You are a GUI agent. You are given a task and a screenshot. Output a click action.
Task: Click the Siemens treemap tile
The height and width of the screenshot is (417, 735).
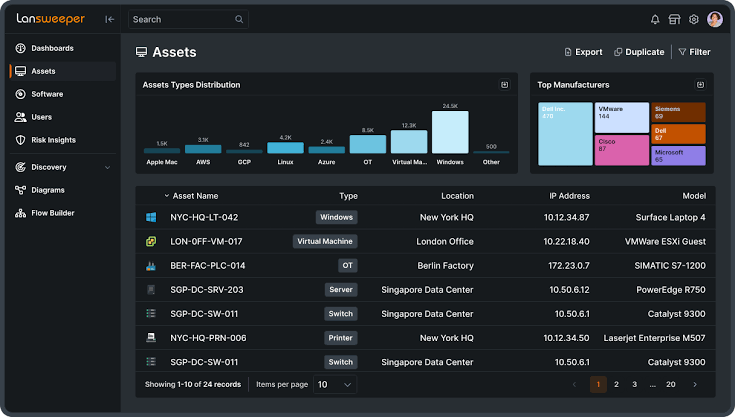(x=678, y=112)
